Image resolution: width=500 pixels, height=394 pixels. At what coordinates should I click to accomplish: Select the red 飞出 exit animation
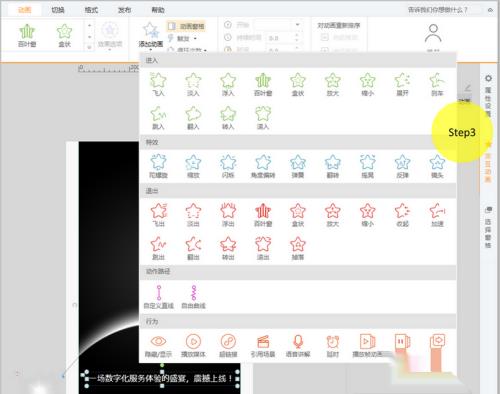click(x=158, y=215)
